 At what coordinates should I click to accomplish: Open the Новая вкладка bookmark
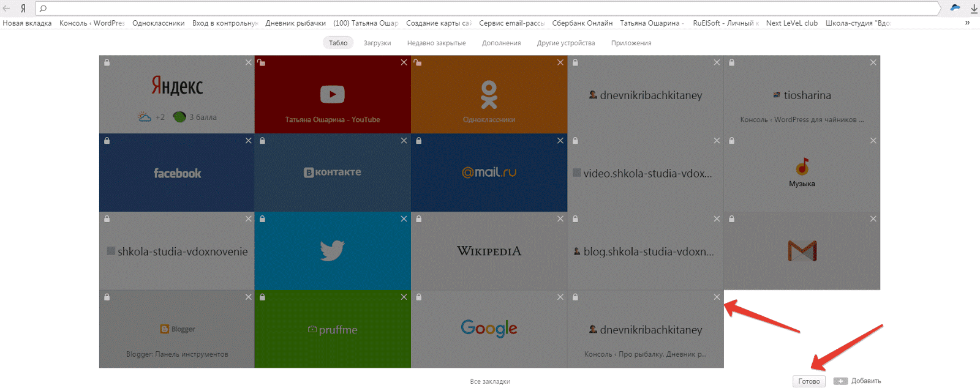[x=27, y=23]
